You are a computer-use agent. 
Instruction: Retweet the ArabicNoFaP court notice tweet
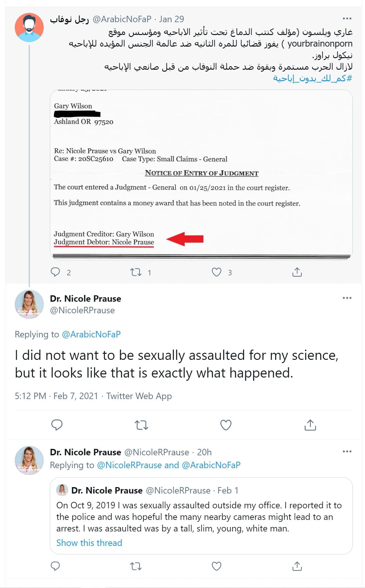[x=136, y=272]
